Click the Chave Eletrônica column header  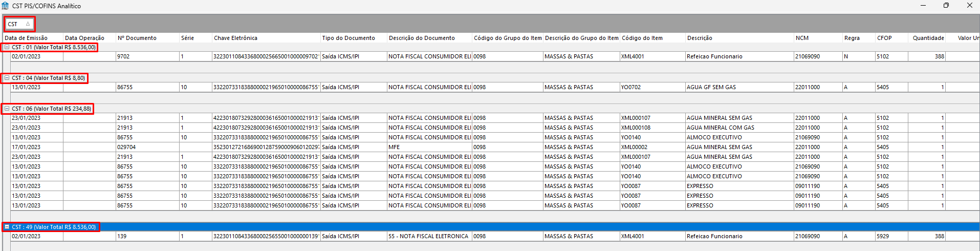click(x=266, y=38)
